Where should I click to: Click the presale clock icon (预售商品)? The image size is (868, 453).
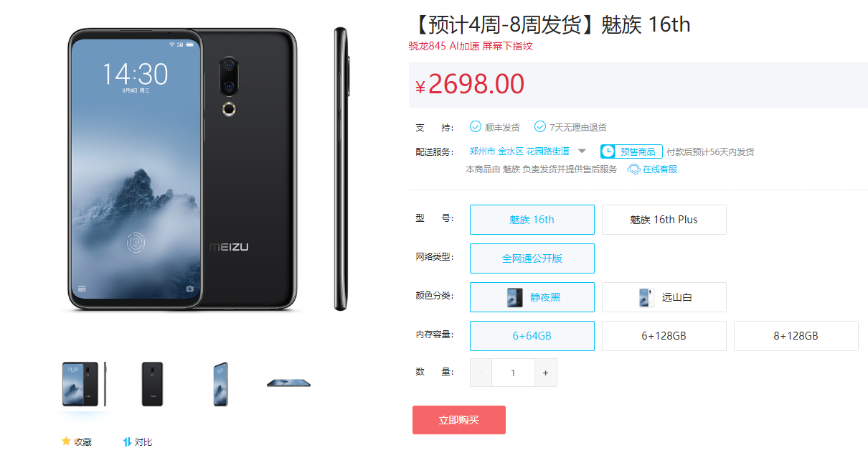coord(608,151)
